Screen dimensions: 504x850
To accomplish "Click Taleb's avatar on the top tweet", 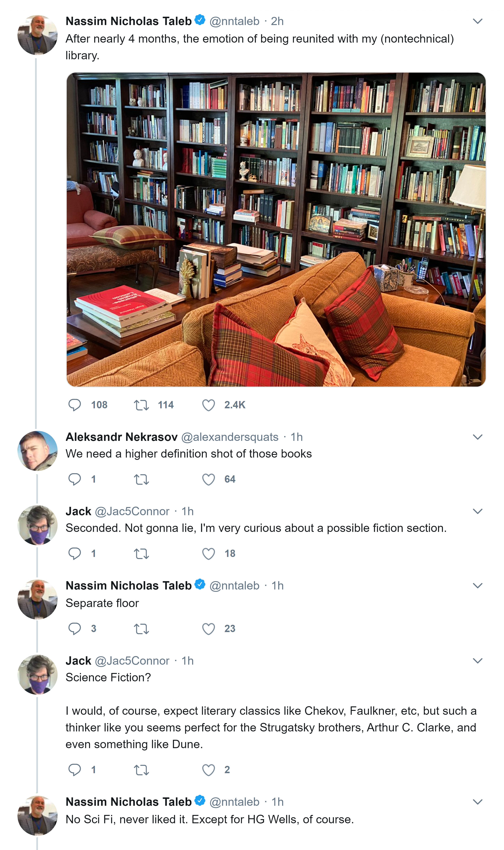I will (x=37, y=35).
